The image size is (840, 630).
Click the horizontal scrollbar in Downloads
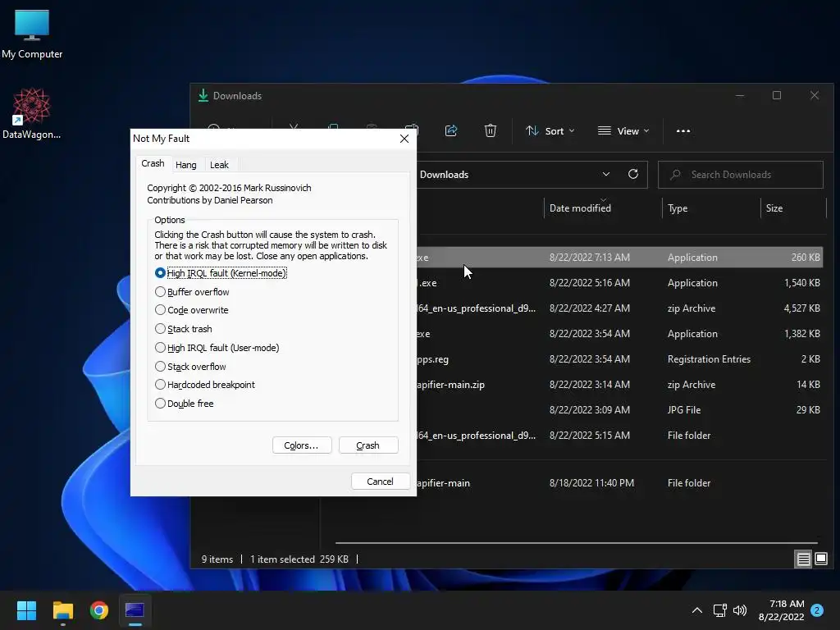tap(576, 543)
